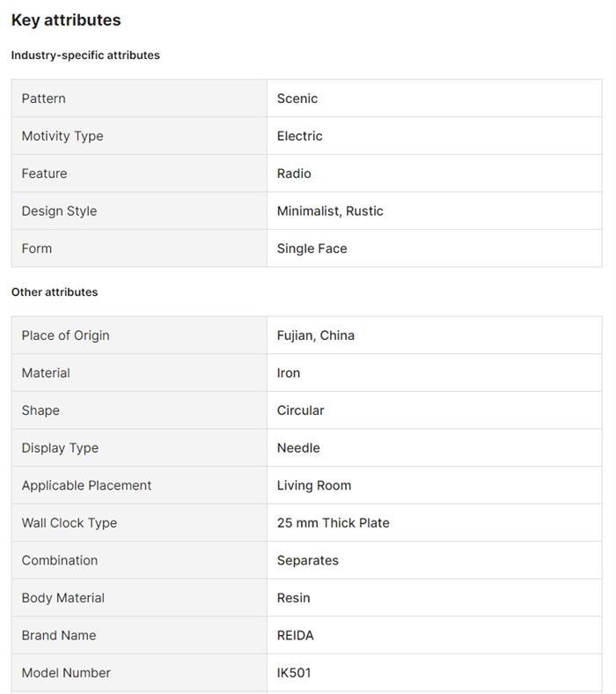Select the Needle display type value
The image size is (616, 694).
click(298, 448)
